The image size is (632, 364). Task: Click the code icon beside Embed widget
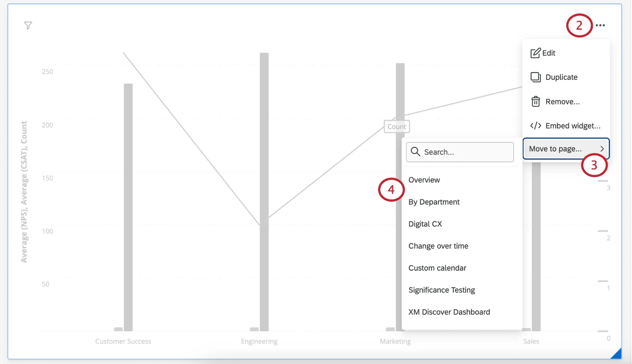[x=535, y=126]
